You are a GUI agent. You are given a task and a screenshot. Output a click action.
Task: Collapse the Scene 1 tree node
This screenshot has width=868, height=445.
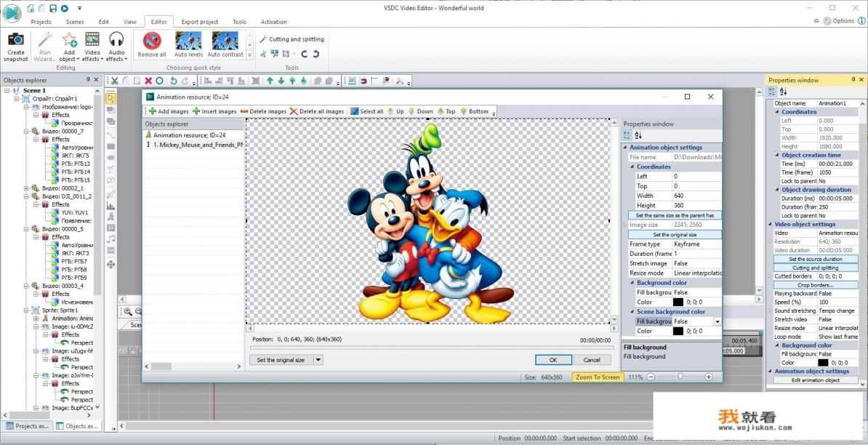tap(7, 90)
